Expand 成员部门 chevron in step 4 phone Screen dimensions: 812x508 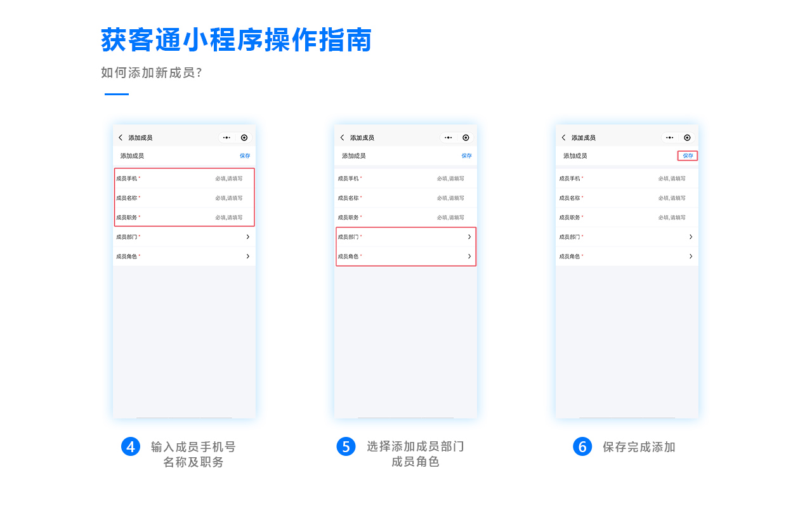tap(247, 237)
